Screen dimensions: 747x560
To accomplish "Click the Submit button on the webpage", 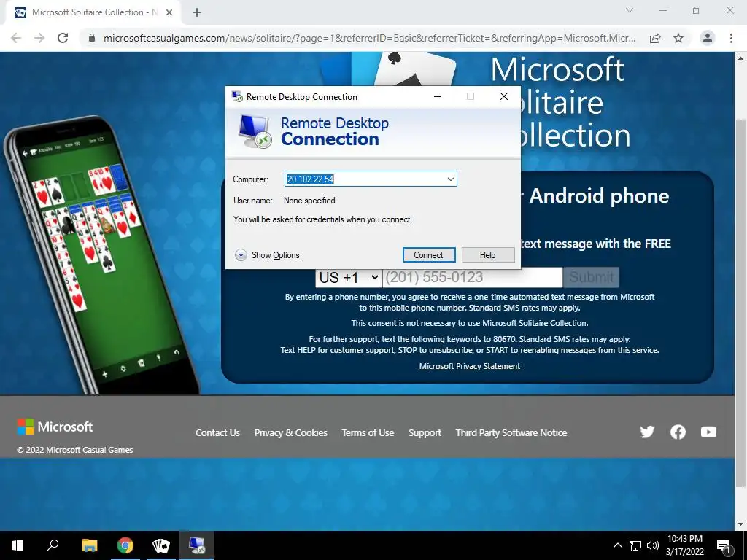I will click(591, 277).
